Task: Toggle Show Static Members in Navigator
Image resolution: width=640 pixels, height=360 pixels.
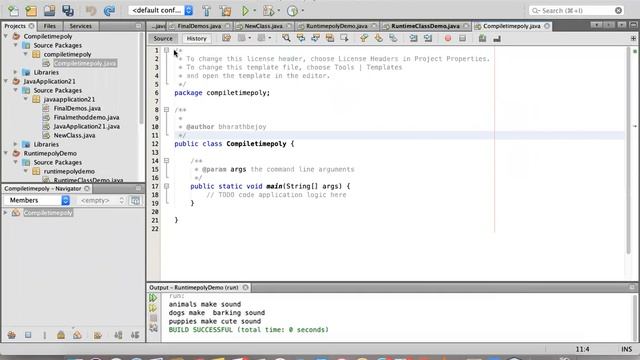Action: 44,335
